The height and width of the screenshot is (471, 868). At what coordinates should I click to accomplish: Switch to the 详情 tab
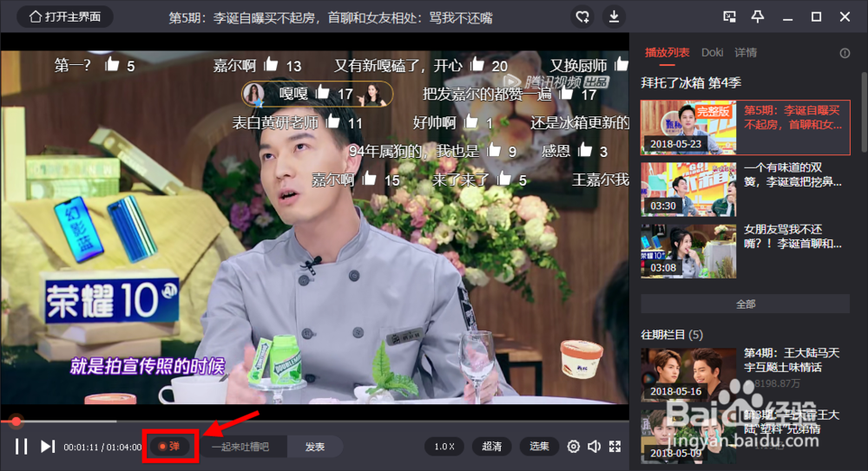[746, 53]
